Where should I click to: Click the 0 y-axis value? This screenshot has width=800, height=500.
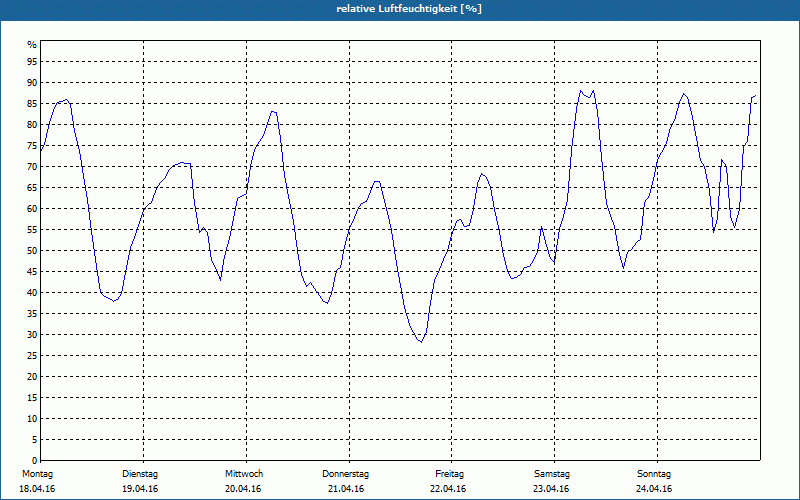pyautogui.click(x=35, y=461)
